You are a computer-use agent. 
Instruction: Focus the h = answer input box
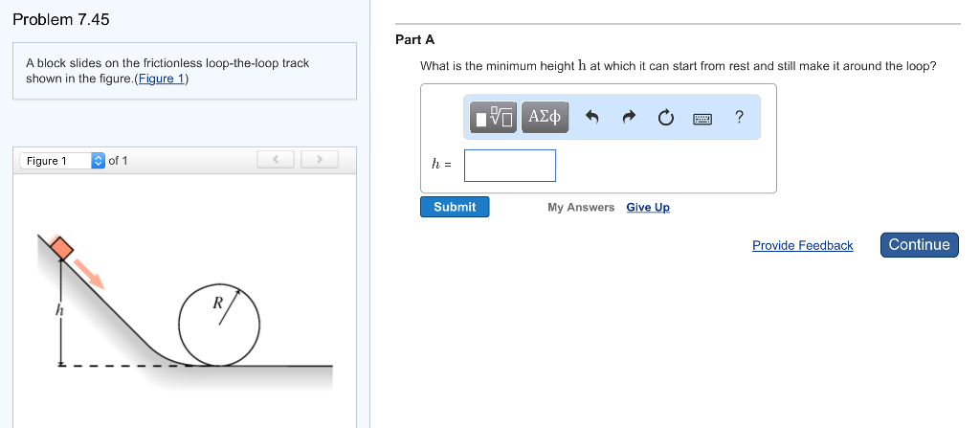coord(509,165)
